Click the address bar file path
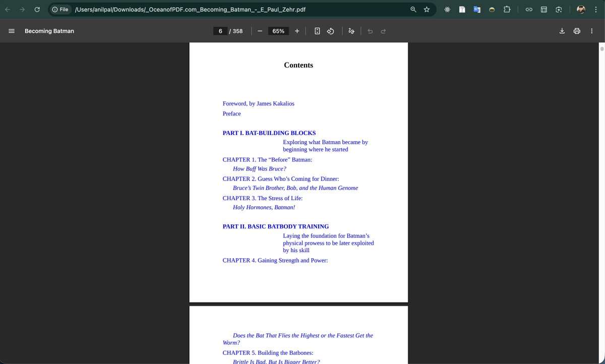 (x=190, y=9)
